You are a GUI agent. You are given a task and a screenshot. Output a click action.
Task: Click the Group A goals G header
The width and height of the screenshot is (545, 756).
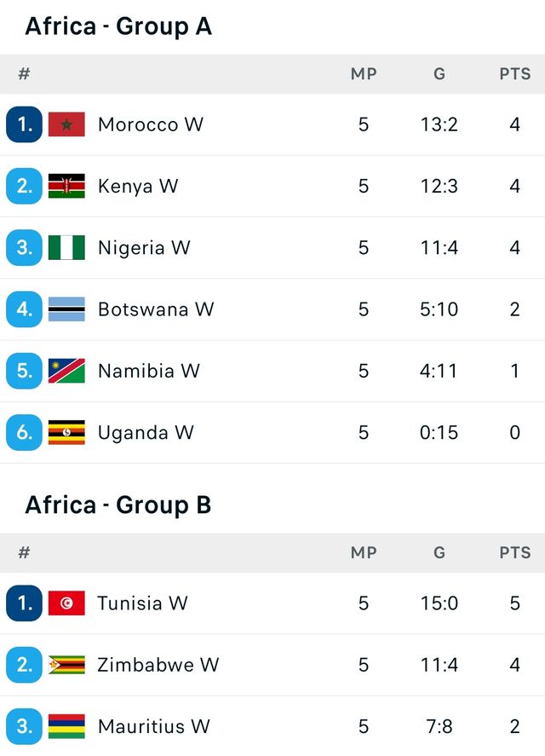point(439,74)
